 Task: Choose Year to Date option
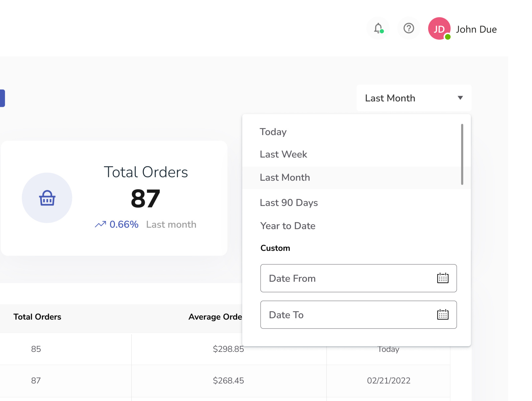[288, 226]
